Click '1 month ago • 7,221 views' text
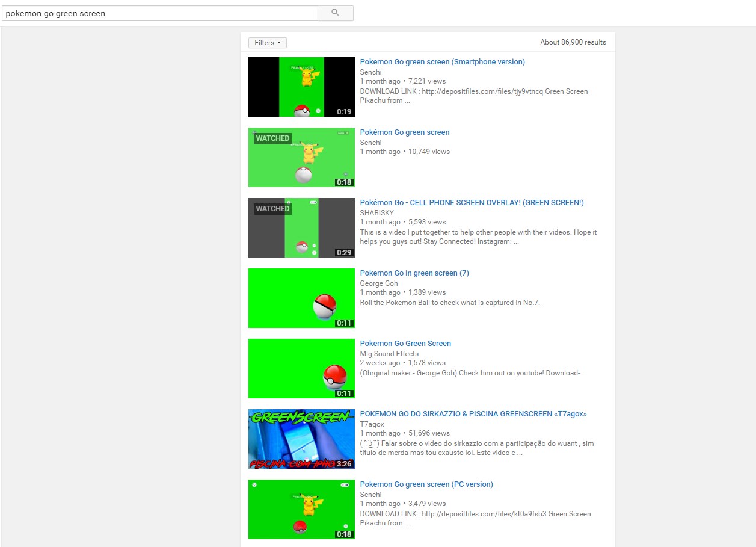This screenshot has height=547, width=756. [403, 81]
